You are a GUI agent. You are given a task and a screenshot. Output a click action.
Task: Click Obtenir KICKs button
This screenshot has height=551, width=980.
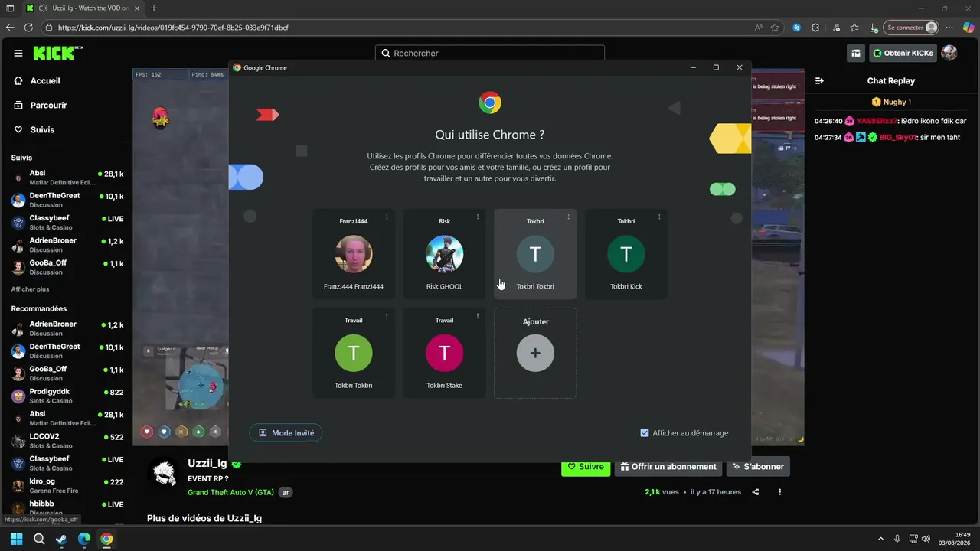[x=903, y=53]
